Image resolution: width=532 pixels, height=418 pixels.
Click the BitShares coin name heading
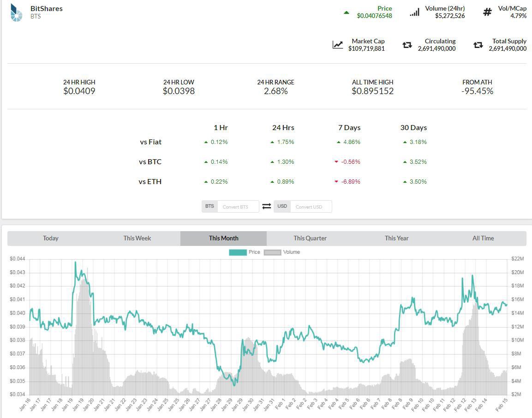click(47, 8)
